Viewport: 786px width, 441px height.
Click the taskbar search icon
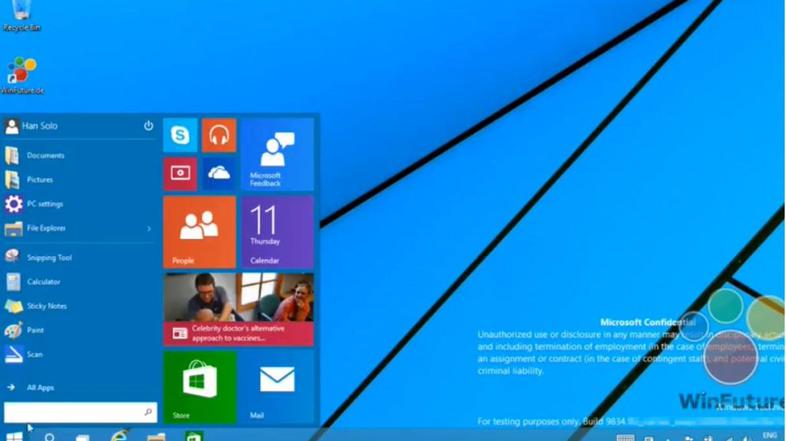[x=50, y=437]
